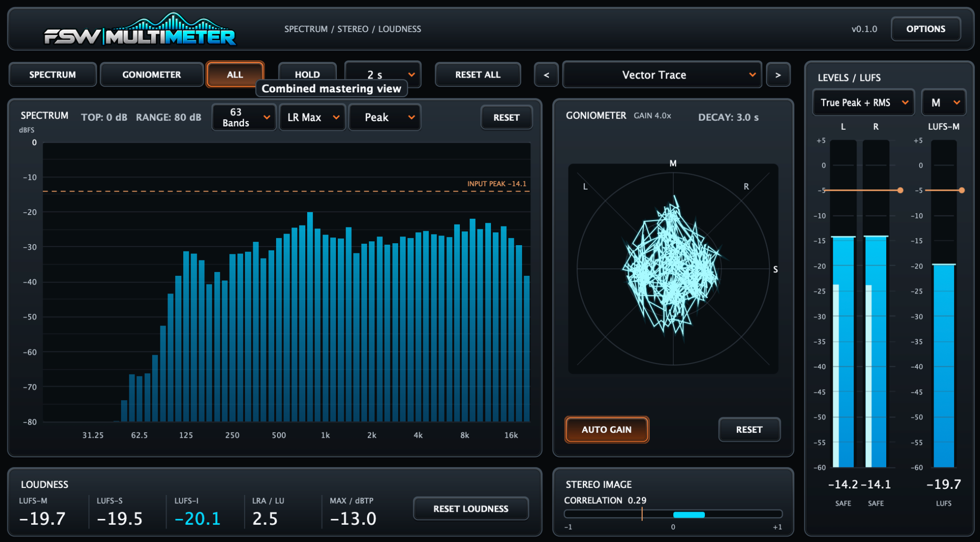Click the right channel level meter
The width and height of the screenshot is (980, 542).
[x=876, y=304]
